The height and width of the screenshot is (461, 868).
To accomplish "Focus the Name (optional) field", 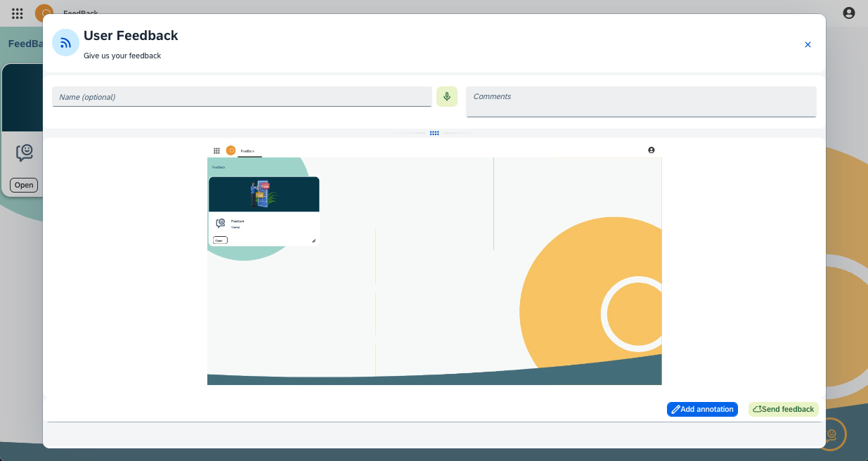I will point(242,97).
